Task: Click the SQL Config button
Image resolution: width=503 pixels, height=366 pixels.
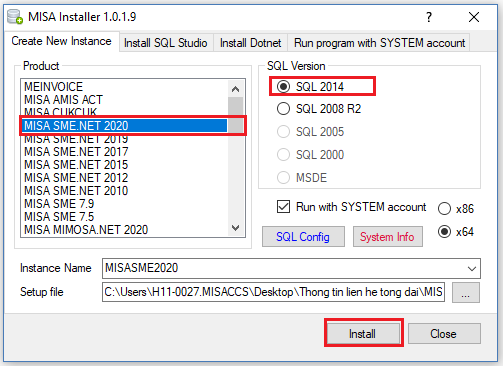Action: click(303, 237)
